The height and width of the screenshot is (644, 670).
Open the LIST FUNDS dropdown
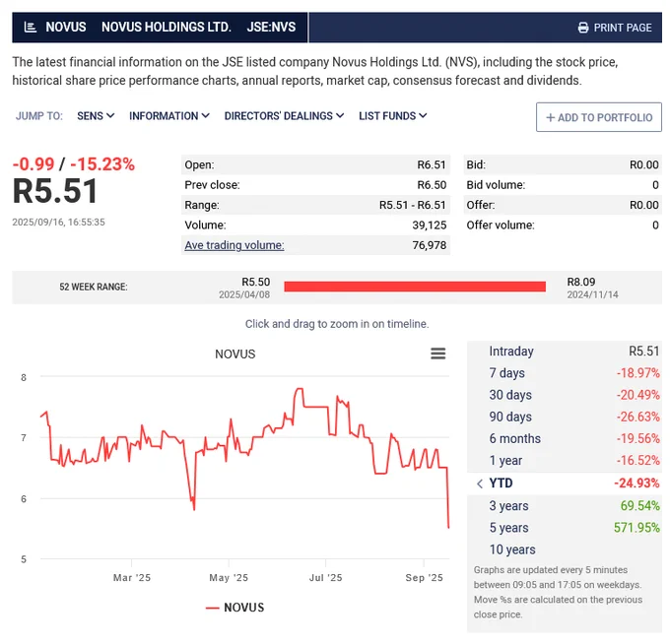click(393, 116)
